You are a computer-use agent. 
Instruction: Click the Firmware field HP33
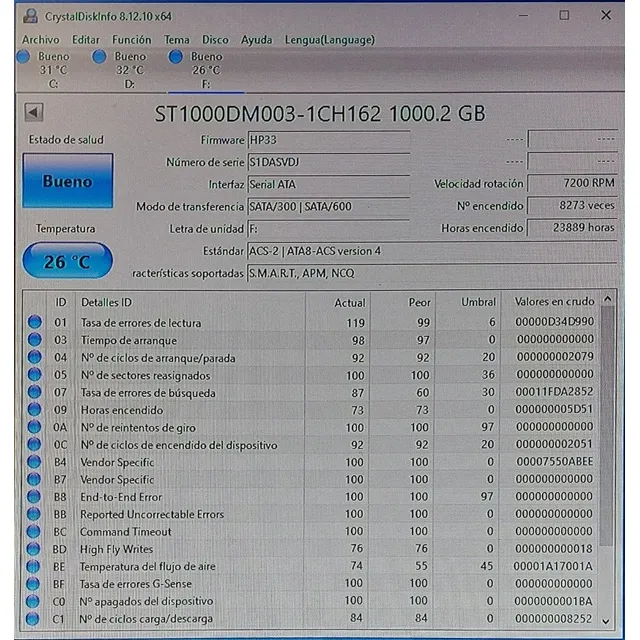(329, 140)
